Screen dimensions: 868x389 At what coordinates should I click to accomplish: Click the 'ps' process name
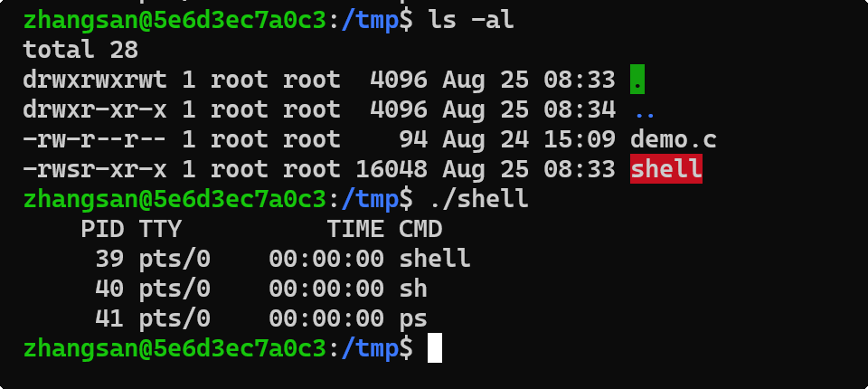pyautogui.click(x=413, y=318)
